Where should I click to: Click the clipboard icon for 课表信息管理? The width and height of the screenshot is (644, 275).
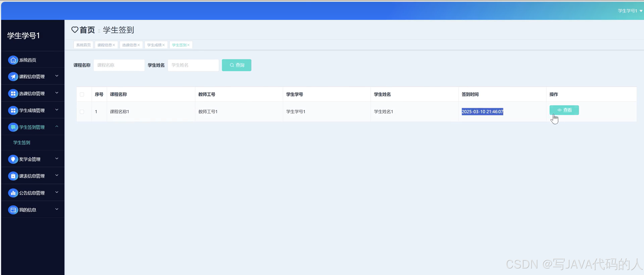[13, 176]
